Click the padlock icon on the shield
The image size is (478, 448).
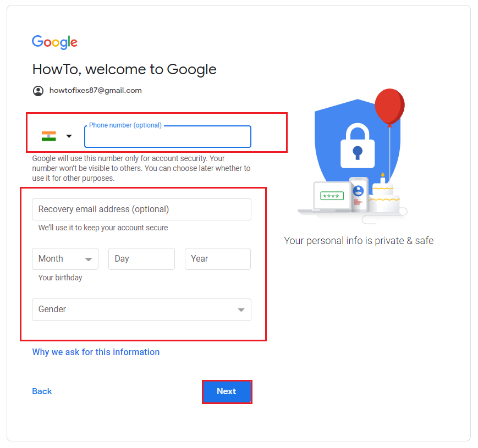click(x=358, y=146)
